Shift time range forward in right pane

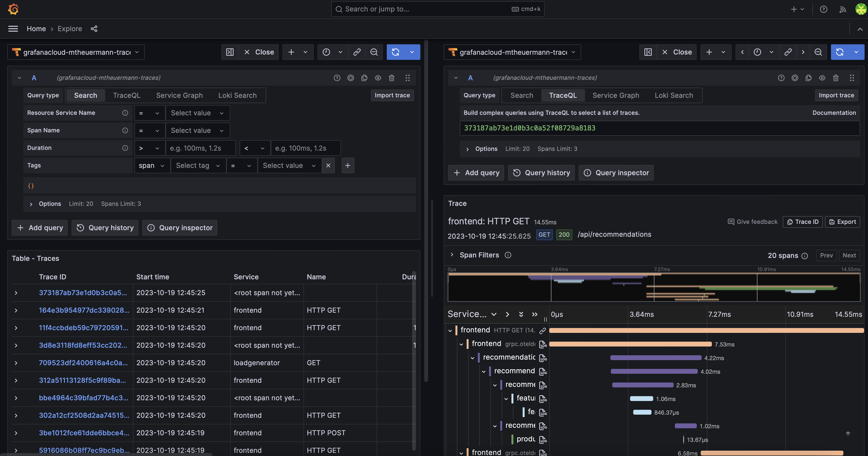coord(803,52)
